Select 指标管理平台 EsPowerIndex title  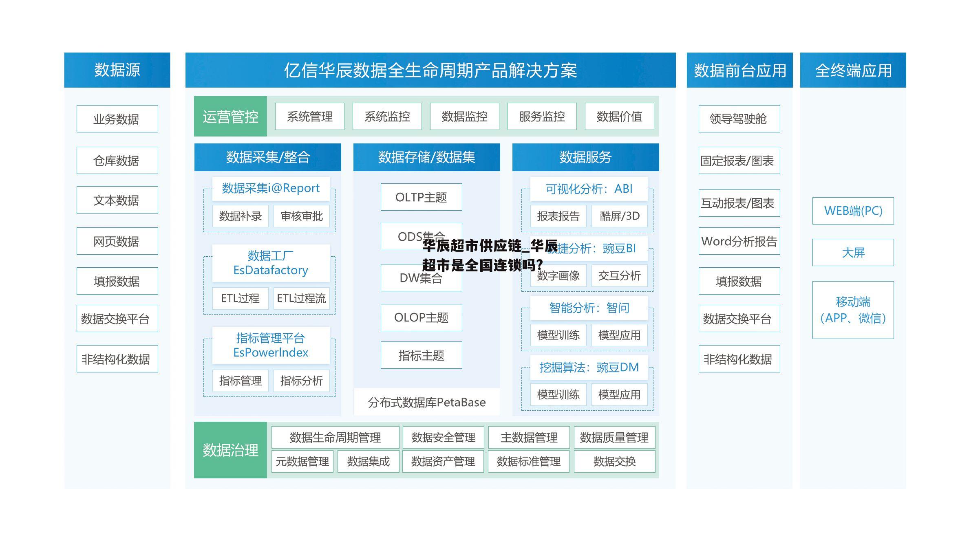point(271,345)
